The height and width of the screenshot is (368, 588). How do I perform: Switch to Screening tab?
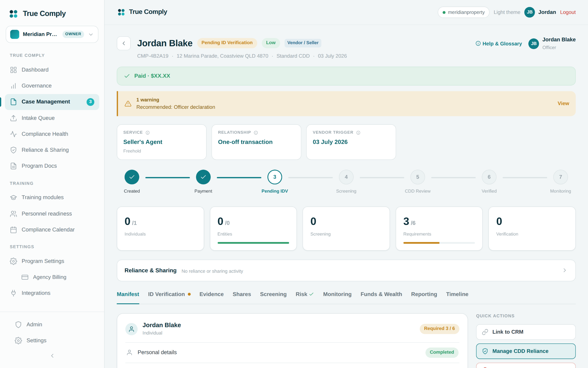[x=273, y=294]
